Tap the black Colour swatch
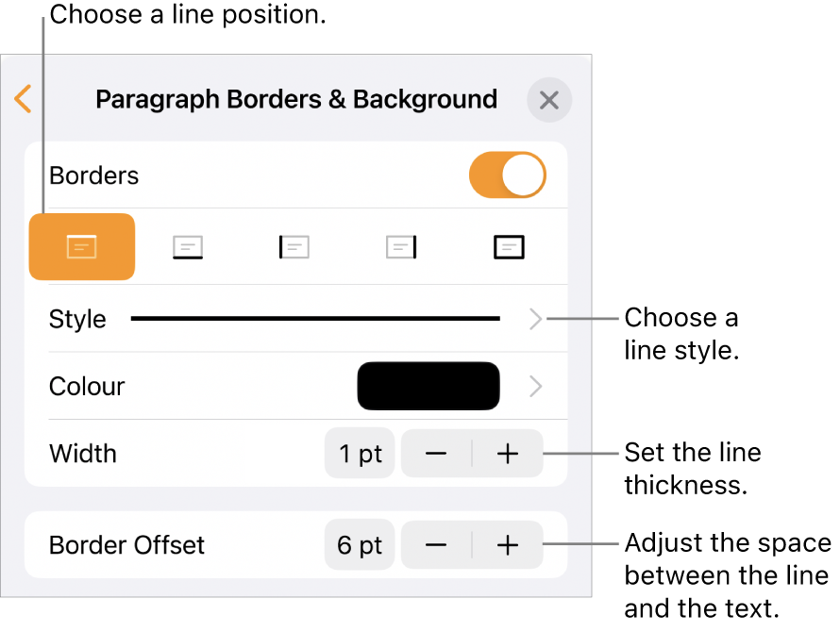 point(428,386)
